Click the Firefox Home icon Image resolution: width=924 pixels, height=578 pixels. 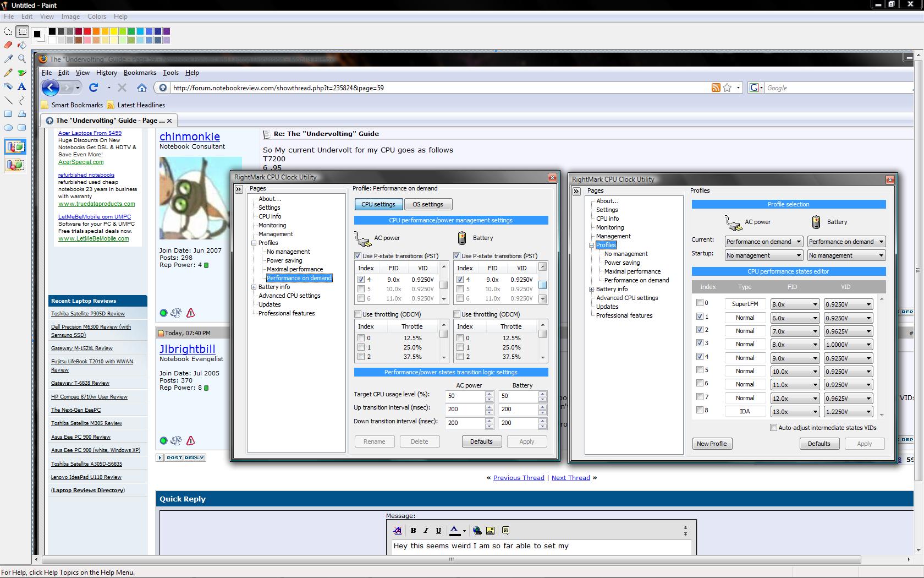[x=142, y=88]
